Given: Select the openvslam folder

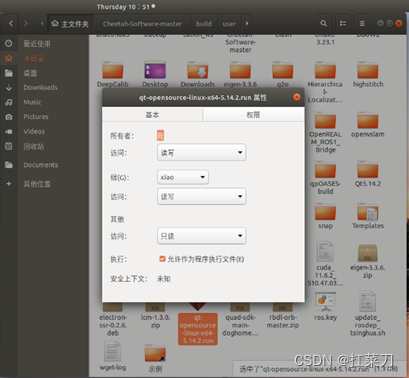Looking at the screenshot, I should coord(368,124).
